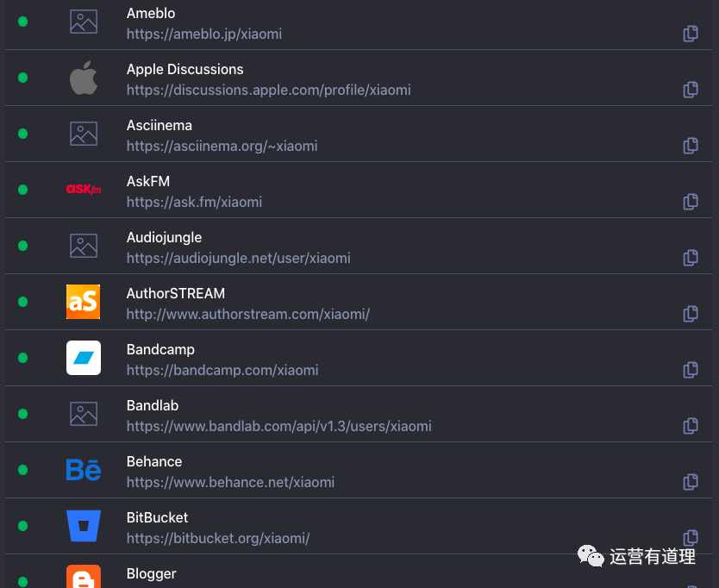Copy the Audiojungle user link

pyautogui.click(x=691, y=257)
